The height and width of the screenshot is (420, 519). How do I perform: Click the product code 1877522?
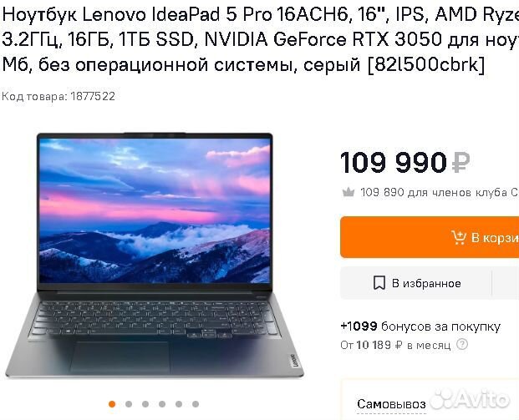click(x=59, y=96)
